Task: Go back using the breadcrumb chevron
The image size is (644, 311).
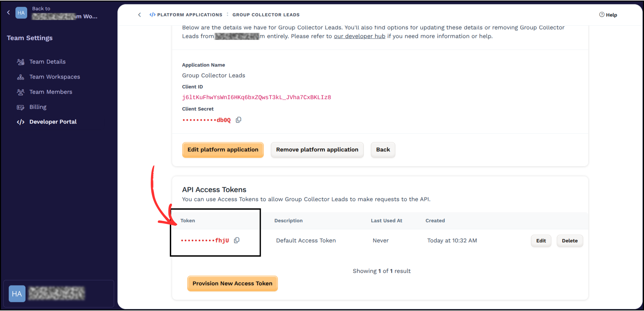Action: click(140, 14)
